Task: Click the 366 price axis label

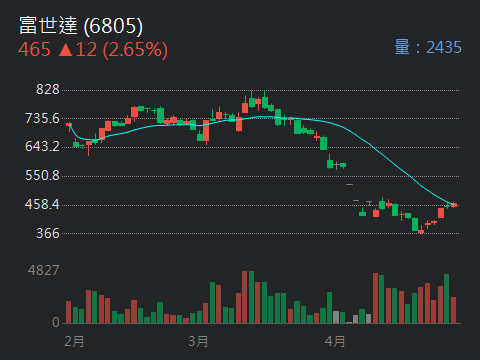Action: coord(48,233)
